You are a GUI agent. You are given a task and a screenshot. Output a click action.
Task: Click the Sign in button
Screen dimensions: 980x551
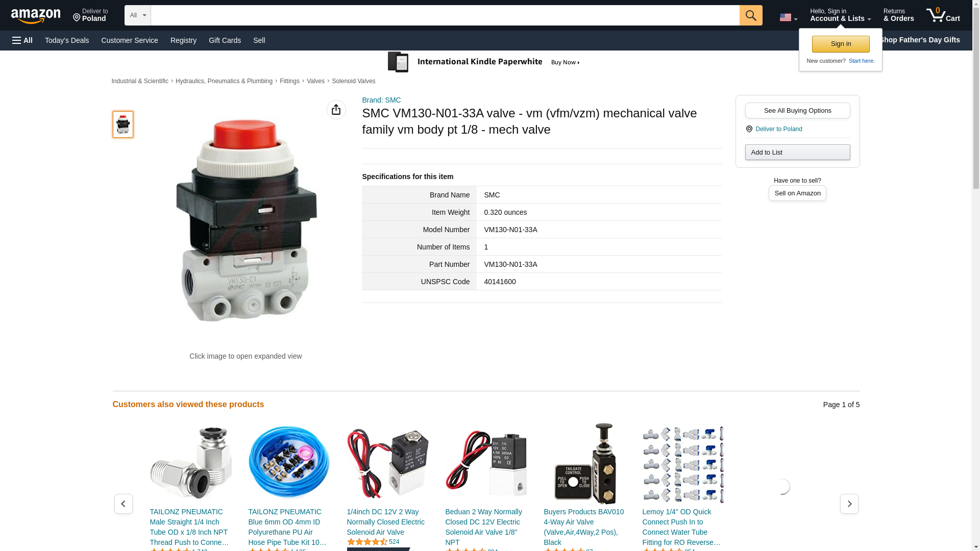[x=840, y=44]
